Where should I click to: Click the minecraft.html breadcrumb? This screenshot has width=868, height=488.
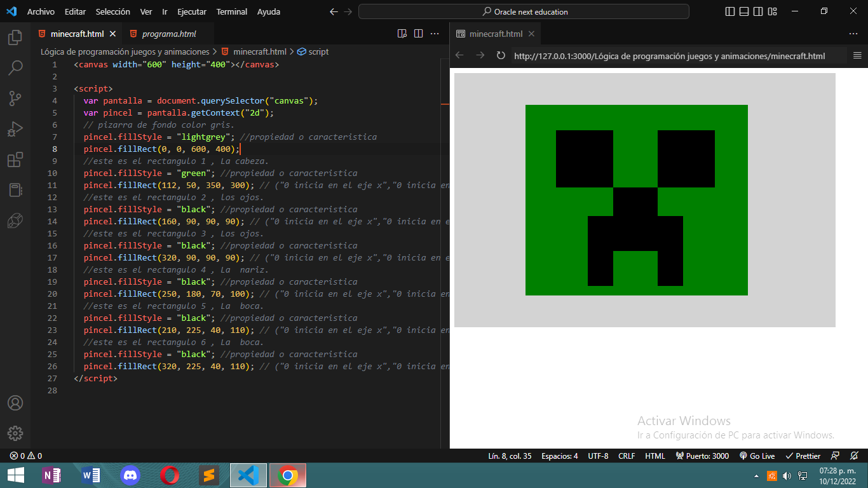click(254, 51)
